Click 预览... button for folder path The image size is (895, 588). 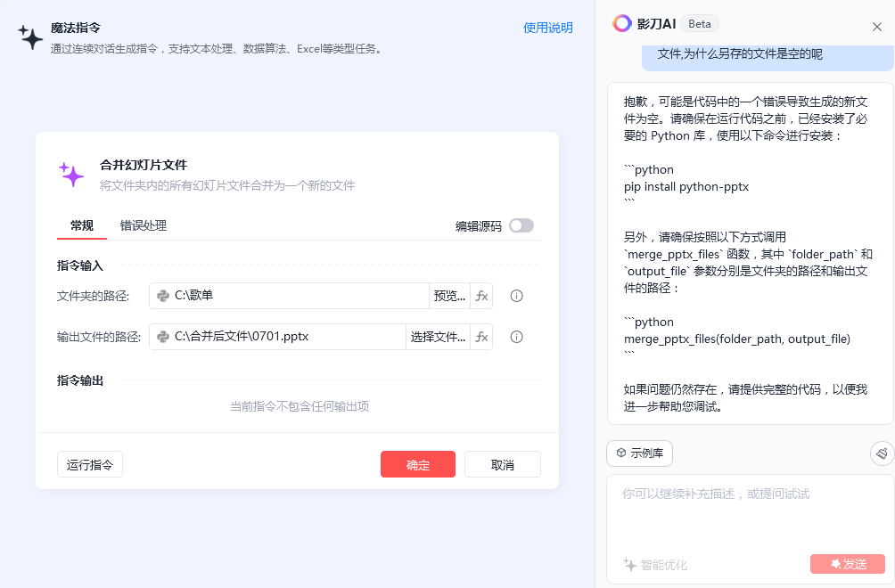click(x=449, y=296)
